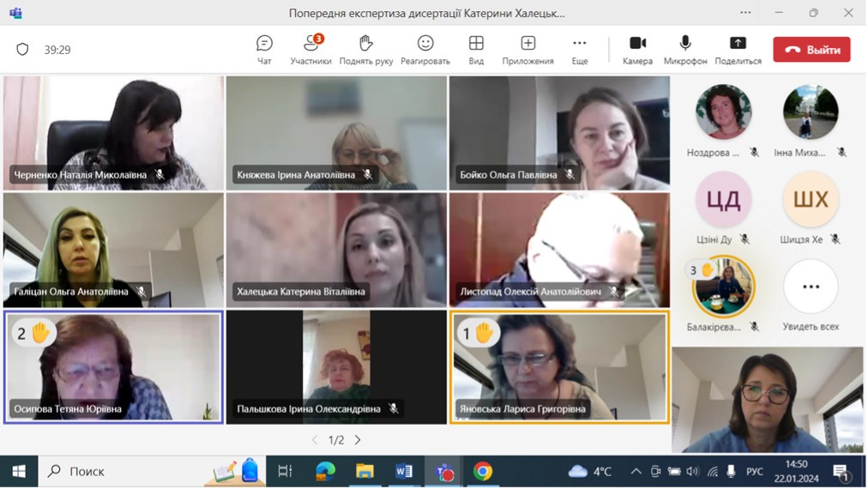Open File Explorer from taskbar
Viewport: 868px width, 489px height.
coord(365,471)
